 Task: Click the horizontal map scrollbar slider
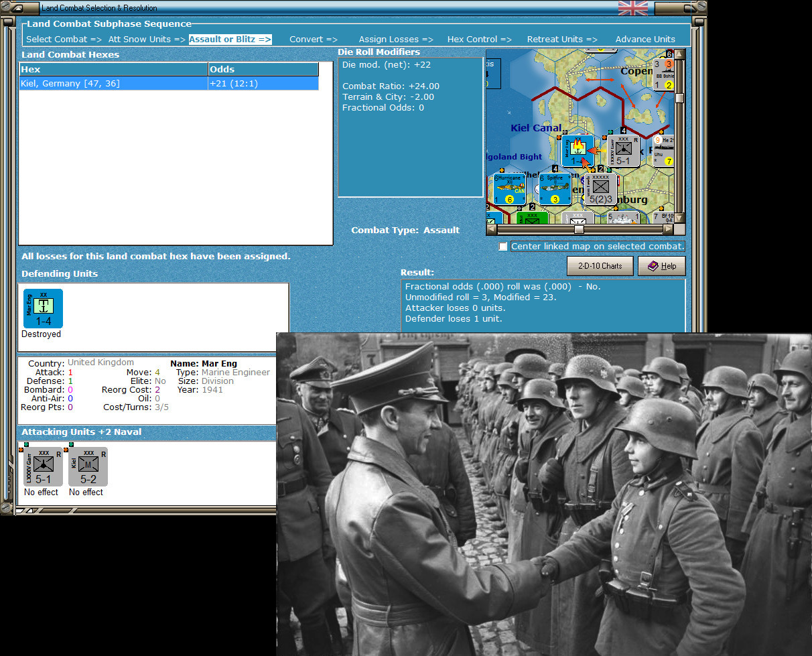coord(580,230)
